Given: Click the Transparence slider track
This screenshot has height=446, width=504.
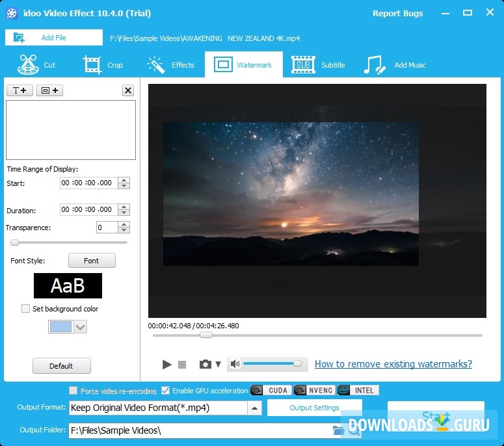Looking at the screenshot, I should [69, 243].
